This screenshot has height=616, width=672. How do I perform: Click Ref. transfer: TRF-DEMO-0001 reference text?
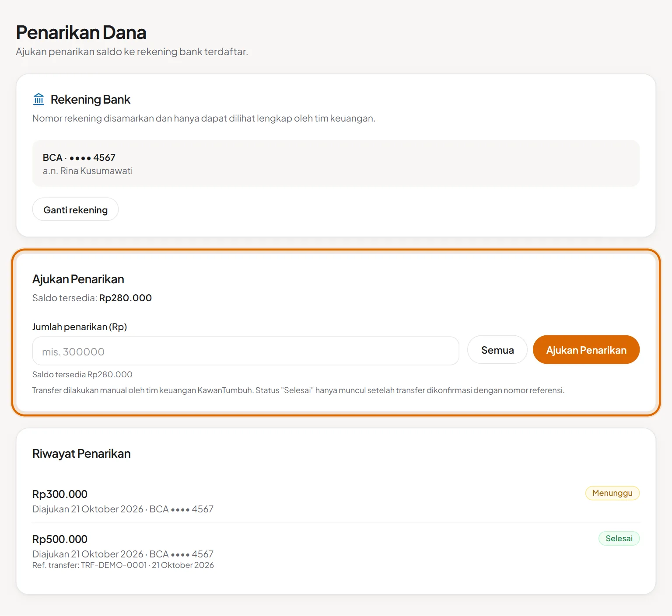point(123,565)
